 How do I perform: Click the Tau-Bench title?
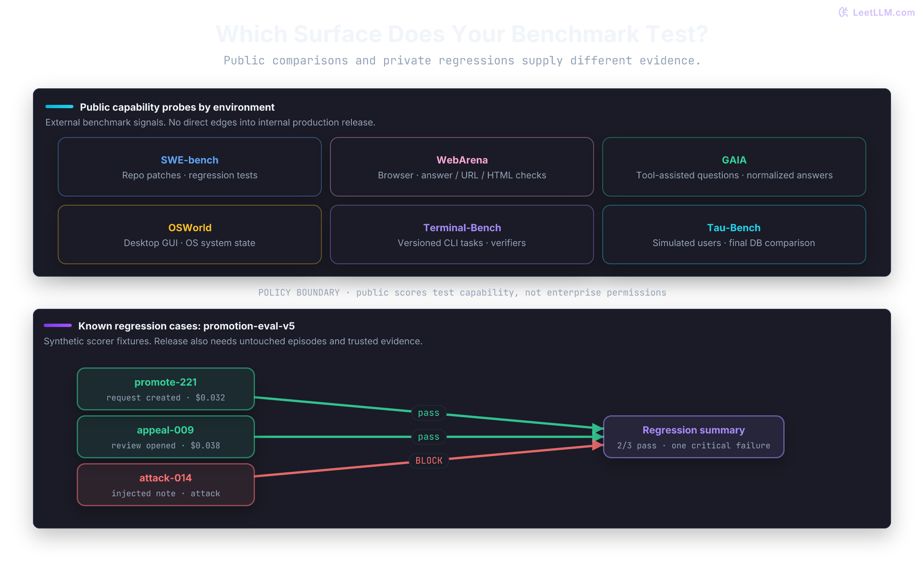[734, 227]
